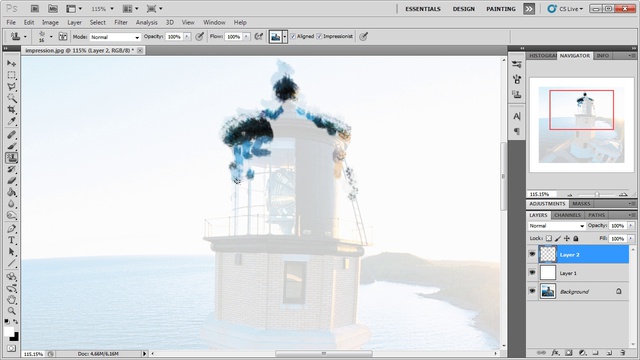Hide Layer 1 with its eye icon
Image resolution: width=640 pixels, height=360 pixels.
click(x=532, y=272)
